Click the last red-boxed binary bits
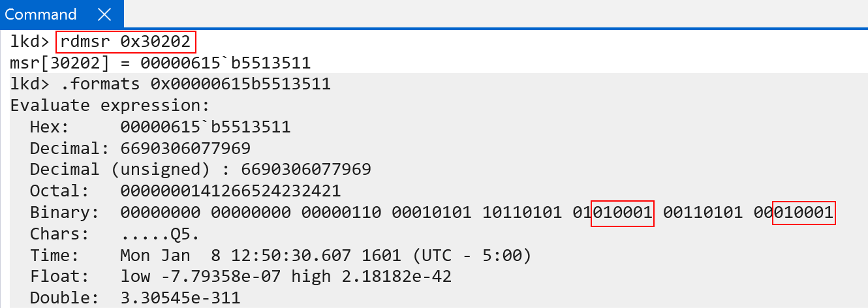 tap(803, 213)
